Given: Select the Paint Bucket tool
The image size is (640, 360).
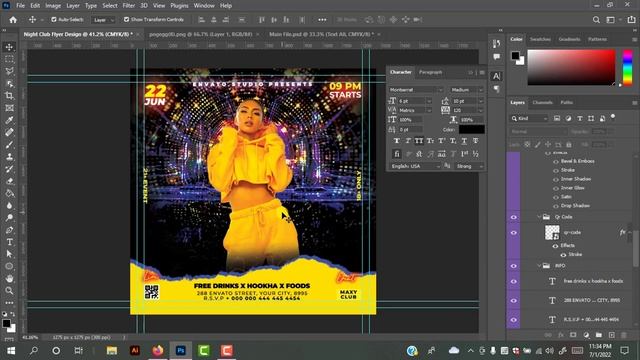Looking at the screenshot, I should pyautogui.click(x=9, y=193).
